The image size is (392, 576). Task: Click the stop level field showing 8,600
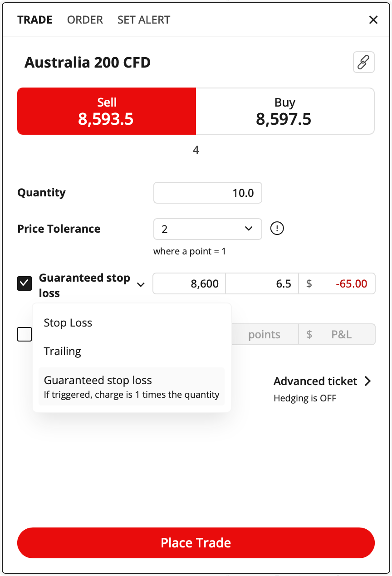coord(189,284)
